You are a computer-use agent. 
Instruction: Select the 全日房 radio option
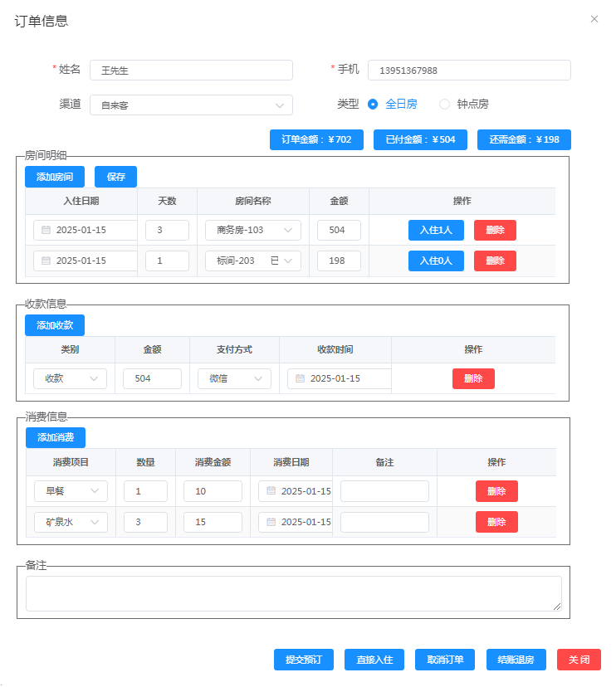point(373,104)
